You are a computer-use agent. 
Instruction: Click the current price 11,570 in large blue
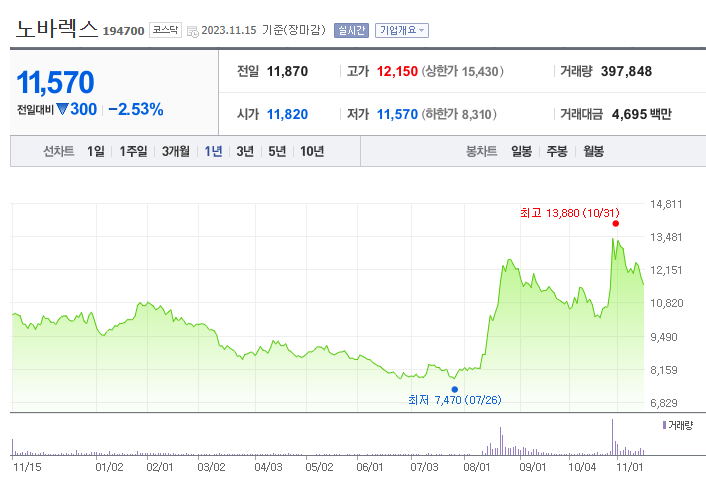point(55,82)
